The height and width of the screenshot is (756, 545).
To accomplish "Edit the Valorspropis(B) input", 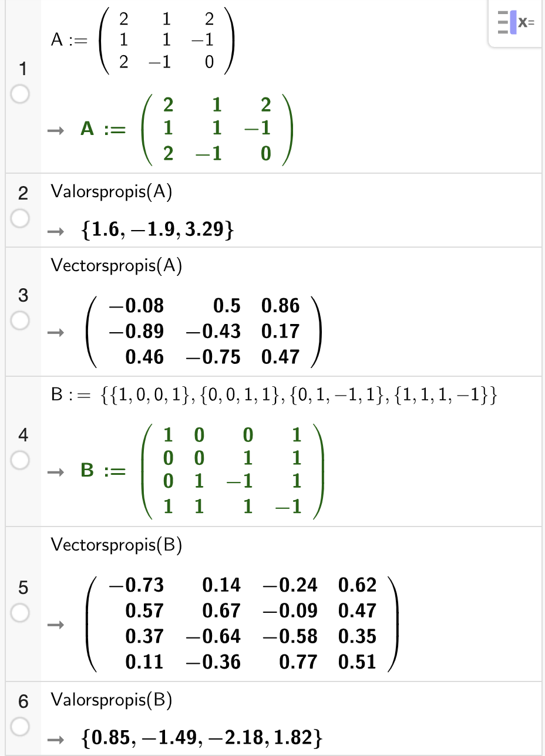I will coord(112,700).
